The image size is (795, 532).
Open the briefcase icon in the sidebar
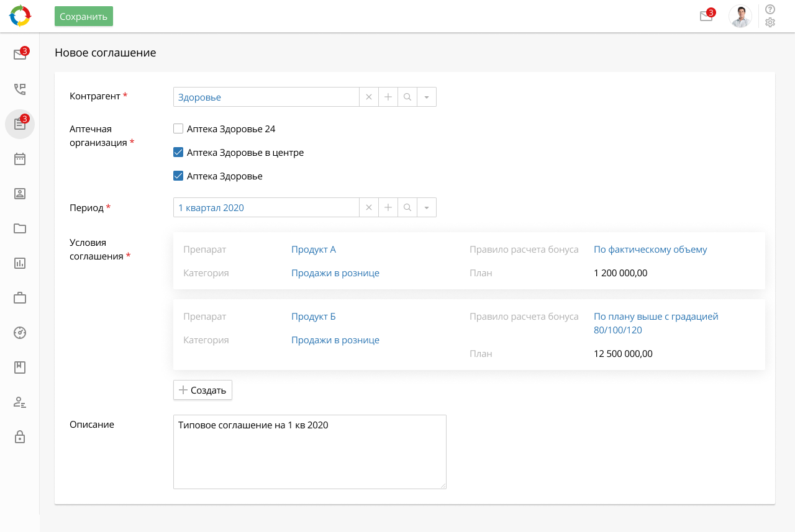click(20, 298)
